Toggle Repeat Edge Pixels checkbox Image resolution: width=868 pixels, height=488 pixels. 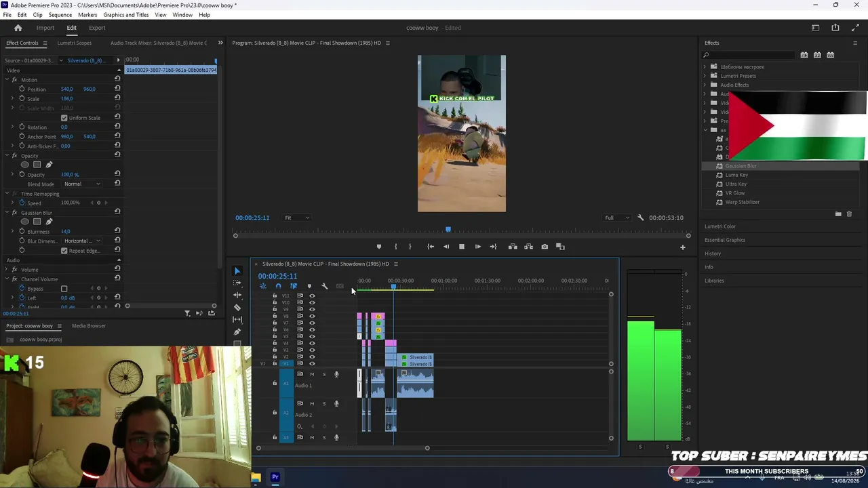[x=64, y=251]
